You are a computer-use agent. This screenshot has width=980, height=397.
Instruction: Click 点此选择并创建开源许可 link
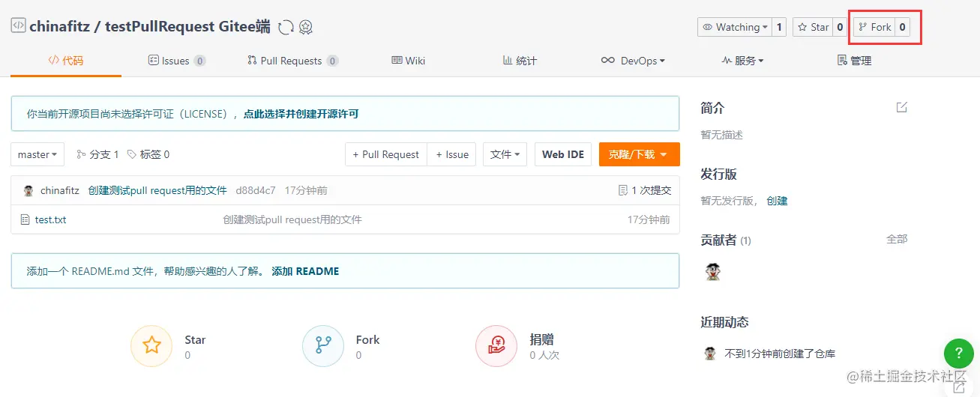click(x=301, y=114)
